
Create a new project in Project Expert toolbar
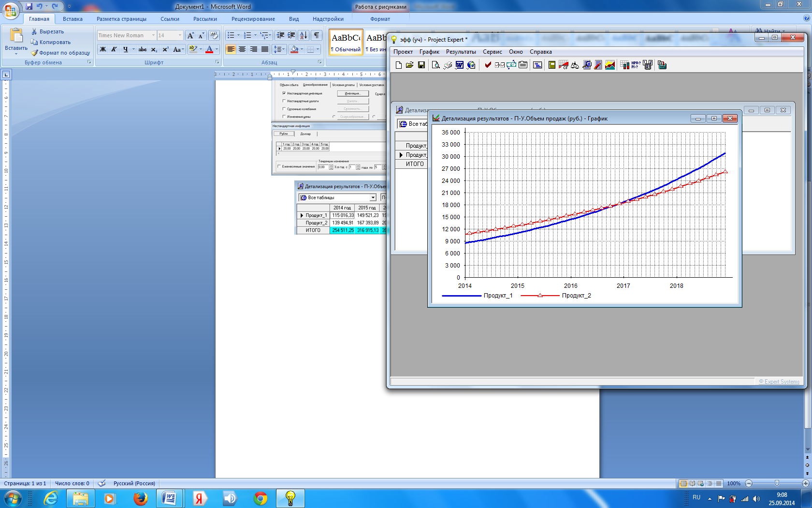[x=399, y=65]
